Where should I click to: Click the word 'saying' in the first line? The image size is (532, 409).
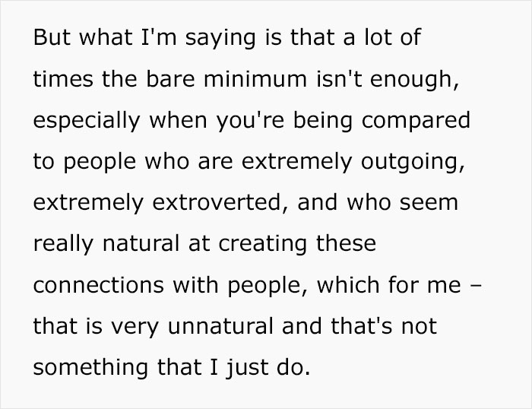click(220, 39)
